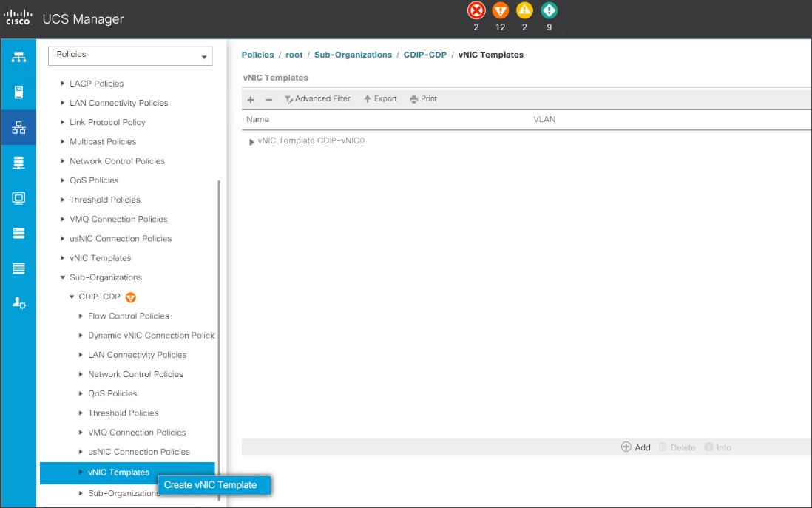Viewport: 812px width, 508px height.
Task: Click the critical faults red icon
Action: tap(476, 10)
